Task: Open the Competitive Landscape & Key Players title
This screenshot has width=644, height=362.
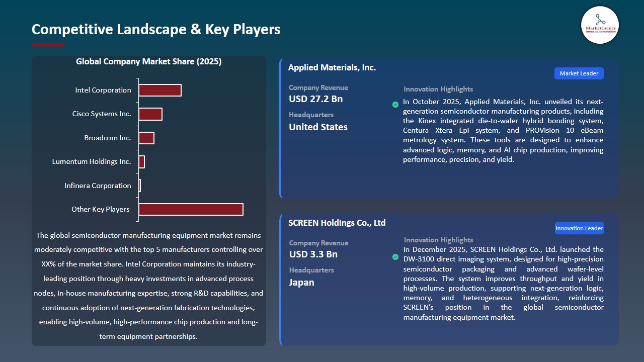Action: point(156,29)
